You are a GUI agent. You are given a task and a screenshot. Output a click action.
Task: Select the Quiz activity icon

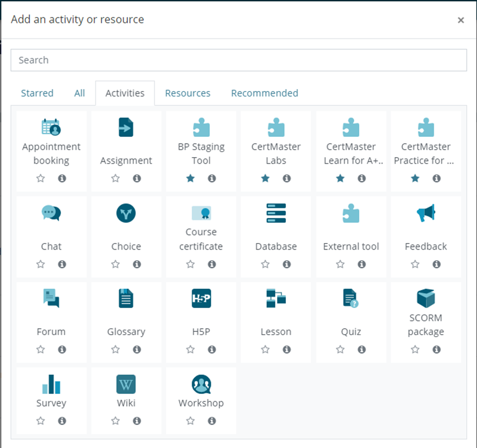pos(350,298)
